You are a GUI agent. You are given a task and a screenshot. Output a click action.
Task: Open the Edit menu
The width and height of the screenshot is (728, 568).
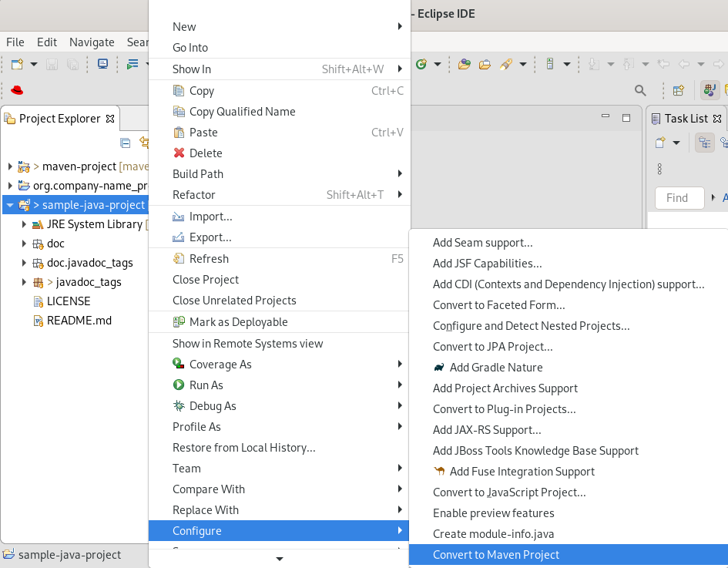click(x=47, y=42)
